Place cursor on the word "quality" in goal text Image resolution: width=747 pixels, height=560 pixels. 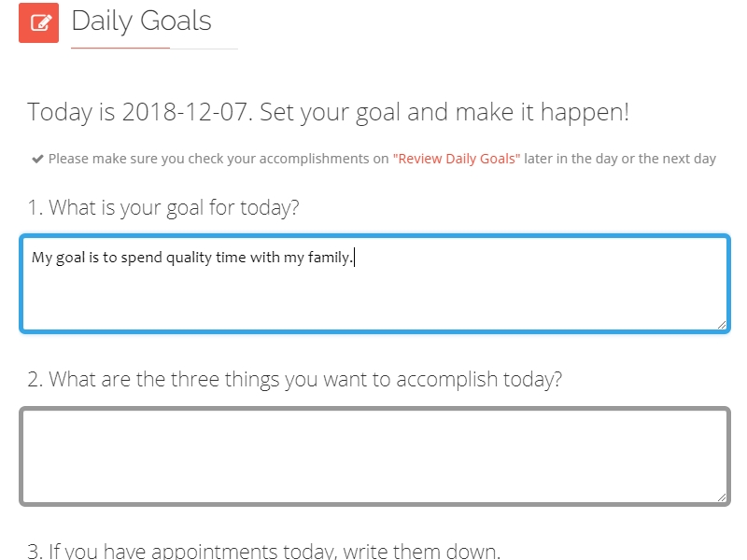189,258
